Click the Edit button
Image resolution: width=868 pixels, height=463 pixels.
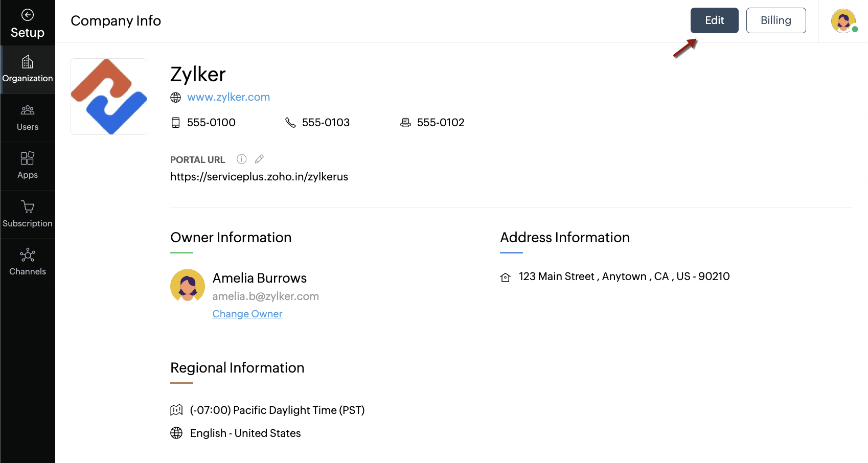714,20
